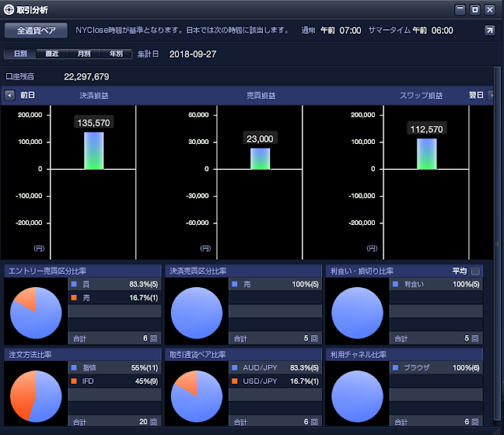
Task: Click the 前日 label button
Action: pos(28,95)
